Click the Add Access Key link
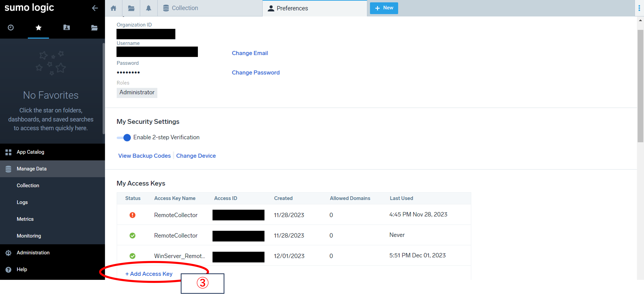644x298 pixels. pyautogui.click(x=149, y=274)
